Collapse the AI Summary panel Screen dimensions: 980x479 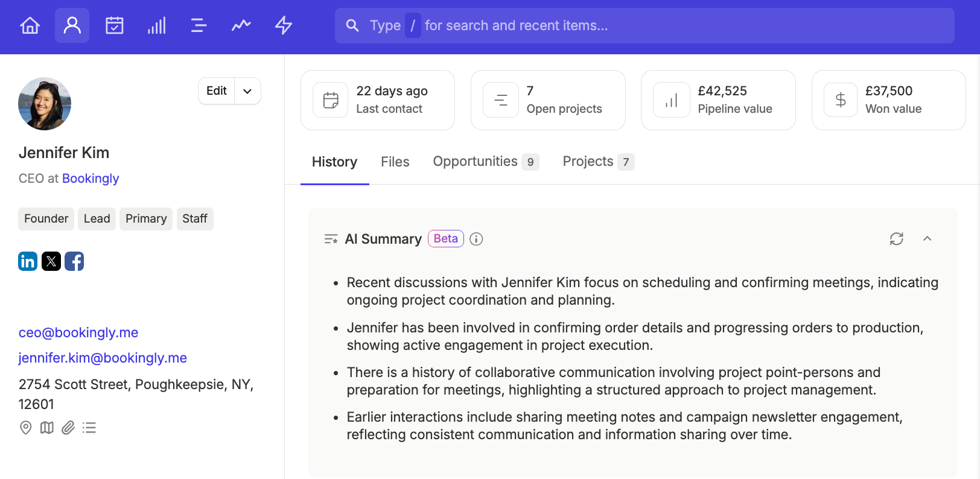(x=927, y=239)
